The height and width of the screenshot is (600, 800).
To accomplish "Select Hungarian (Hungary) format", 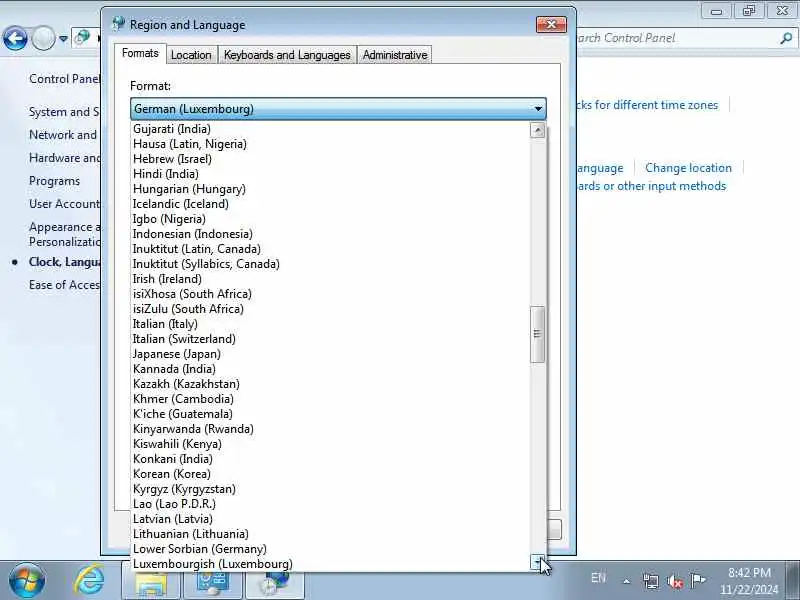I will (x=331, y=189).
